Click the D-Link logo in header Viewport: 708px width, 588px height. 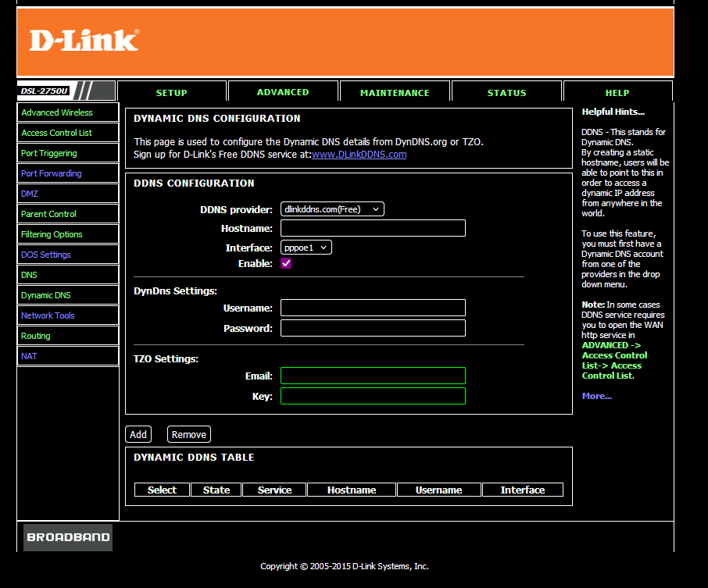[x=84, y=41]
